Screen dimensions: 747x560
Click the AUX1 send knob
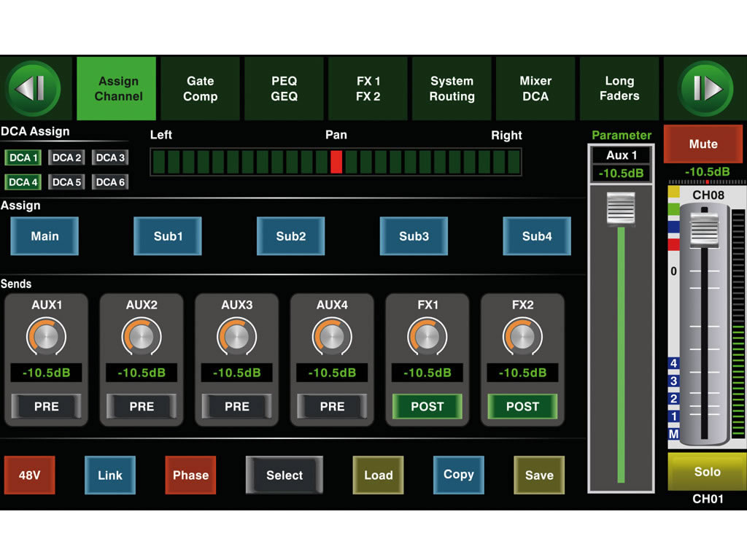[x=46, y=337]
